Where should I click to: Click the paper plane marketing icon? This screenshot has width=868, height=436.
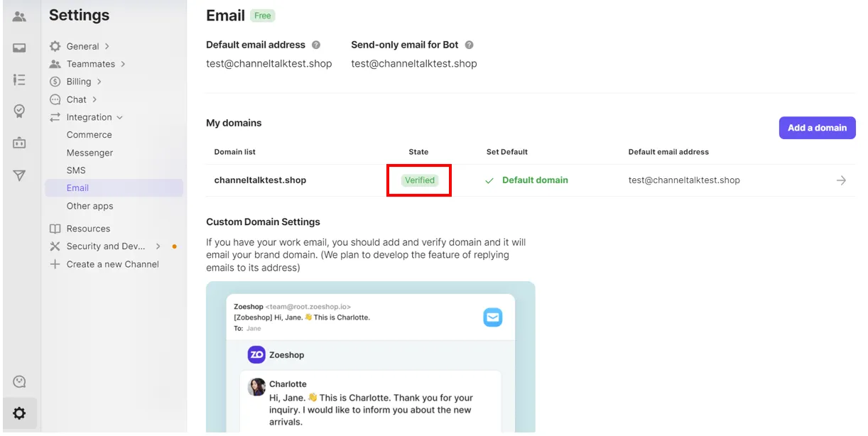click(19, 175)
